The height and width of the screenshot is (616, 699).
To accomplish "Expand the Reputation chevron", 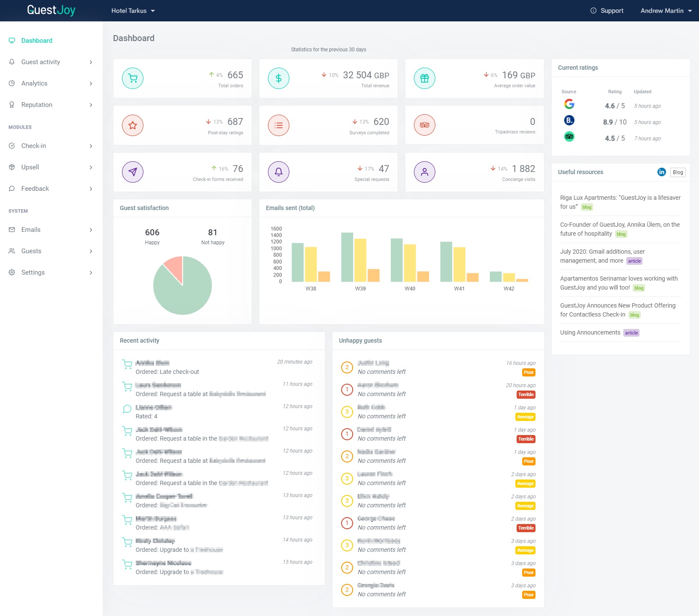I will pos(91,105).
